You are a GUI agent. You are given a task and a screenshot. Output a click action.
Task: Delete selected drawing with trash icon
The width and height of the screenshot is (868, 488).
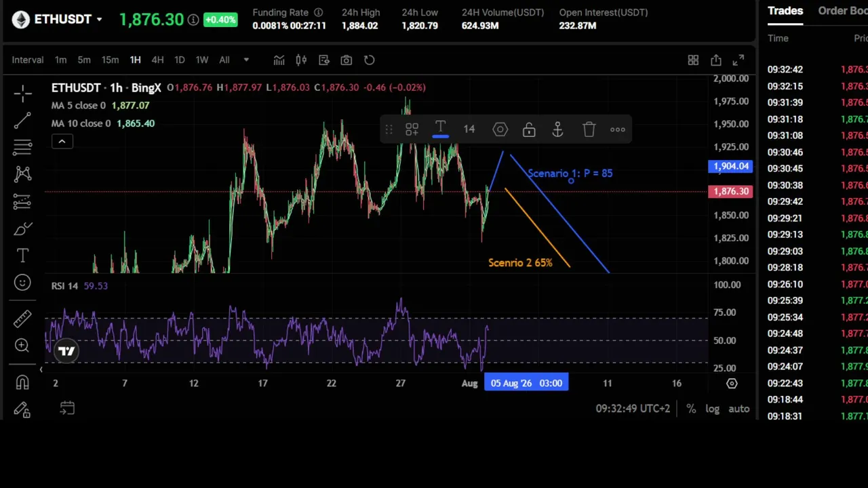pos(589,129)
